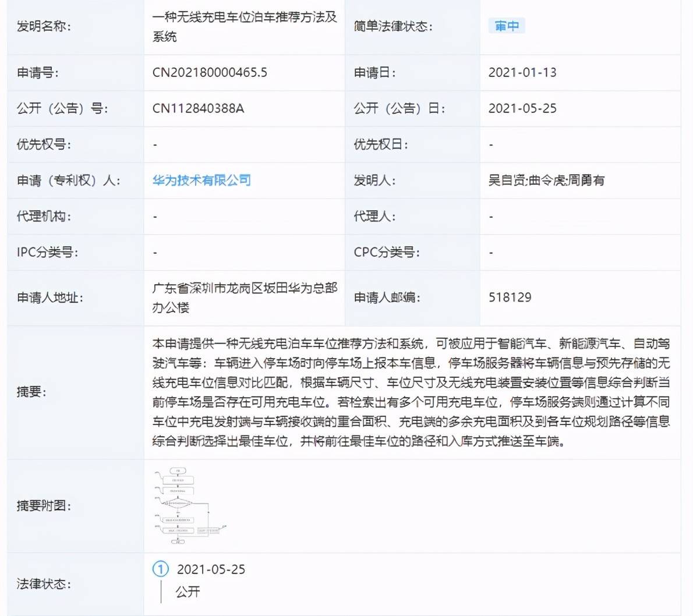Screen dimensions: 693x616
Task: Click the abstract flowchart thumbnail image
Action: (x=190, y=505)
